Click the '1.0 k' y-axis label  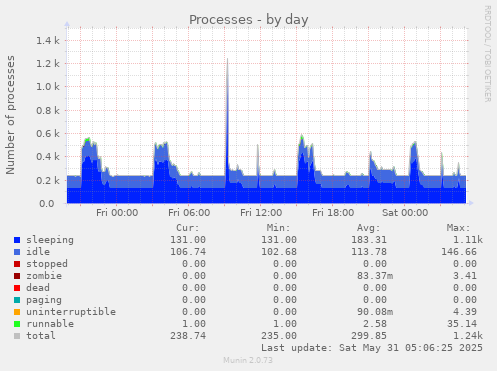(48, 87)
